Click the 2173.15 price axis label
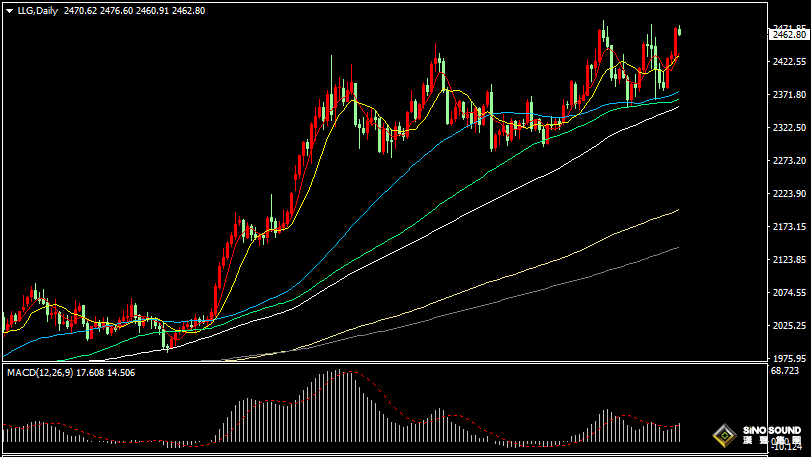Screen dimensions: 811x457 pyautogui.click(x=787, y=227)
